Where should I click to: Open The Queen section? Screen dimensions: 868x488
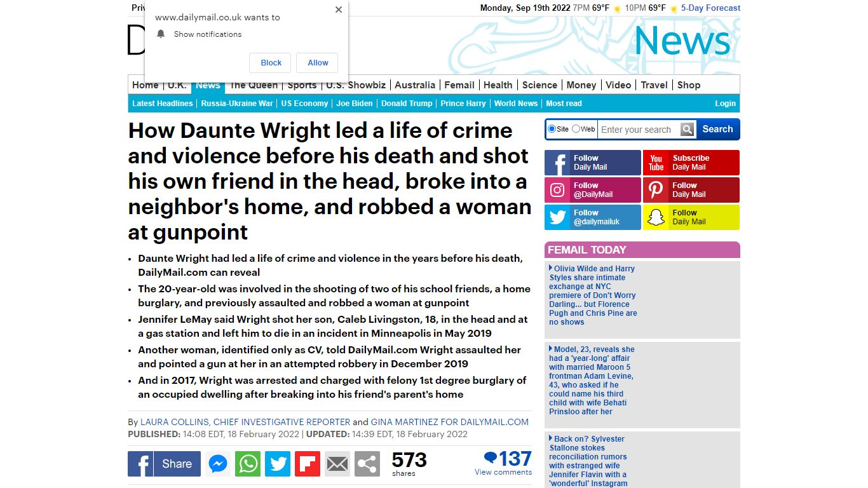point(254,85)
